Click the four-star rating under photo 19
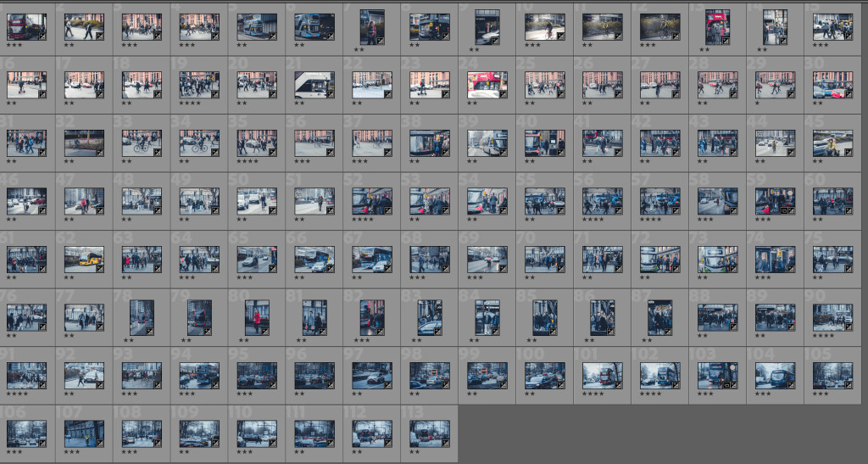This screenshot has height=464, width=868. 190,103
